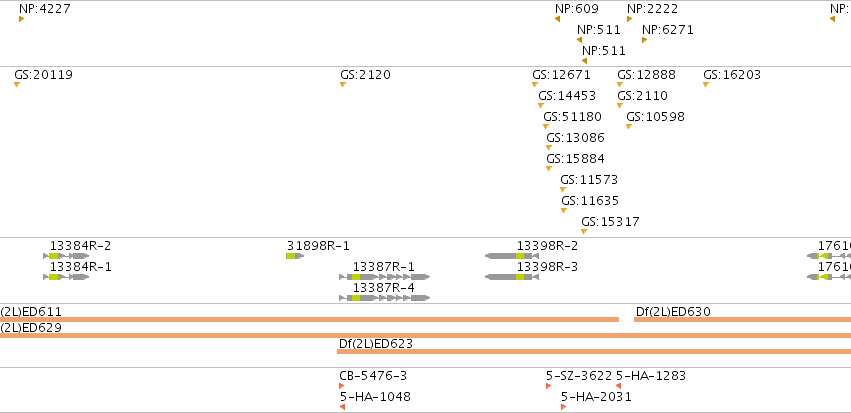Select the (2L)ED629 deficiency bar

click(426, 335)
